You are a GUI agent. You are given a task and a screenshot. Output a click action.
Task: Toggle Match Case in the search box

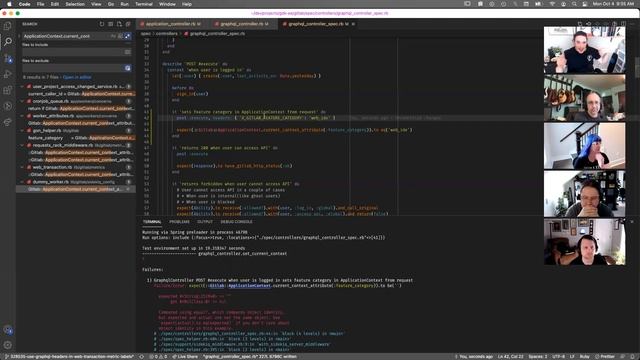pos(113,36)
